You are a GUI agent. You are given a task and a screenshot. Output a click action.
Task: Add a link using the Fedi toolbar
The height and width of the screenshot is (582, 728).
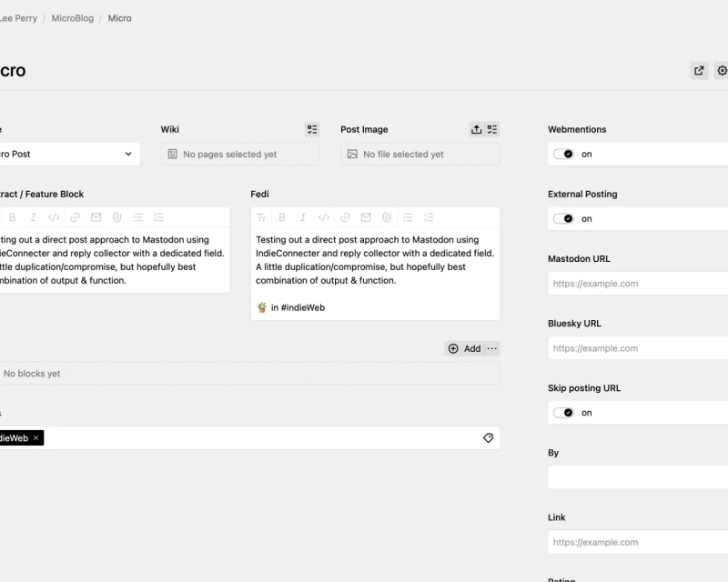[345, 216]
